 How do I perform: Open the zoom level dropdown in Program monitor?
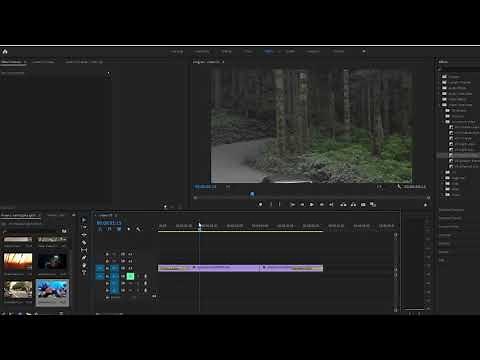[228, 187]
